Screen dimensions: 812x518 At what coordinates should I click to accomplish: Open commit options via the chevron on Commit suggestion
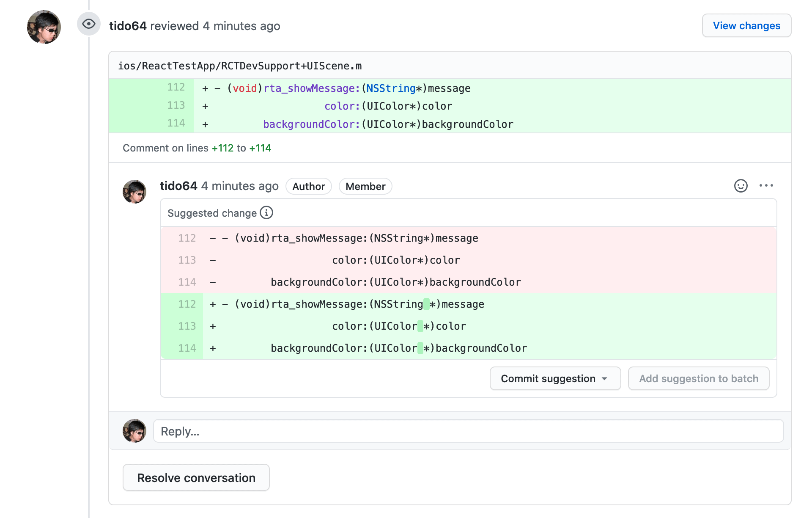606,378
